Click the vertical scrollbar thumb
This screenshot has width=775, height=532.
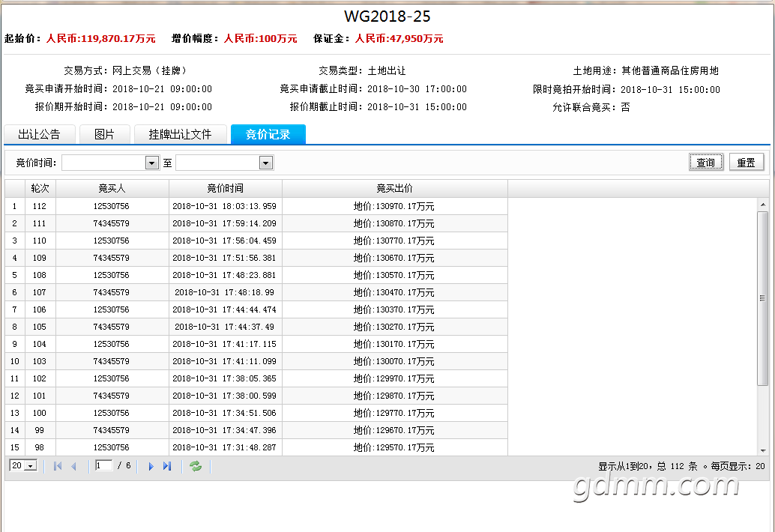[x=763, y=298]
